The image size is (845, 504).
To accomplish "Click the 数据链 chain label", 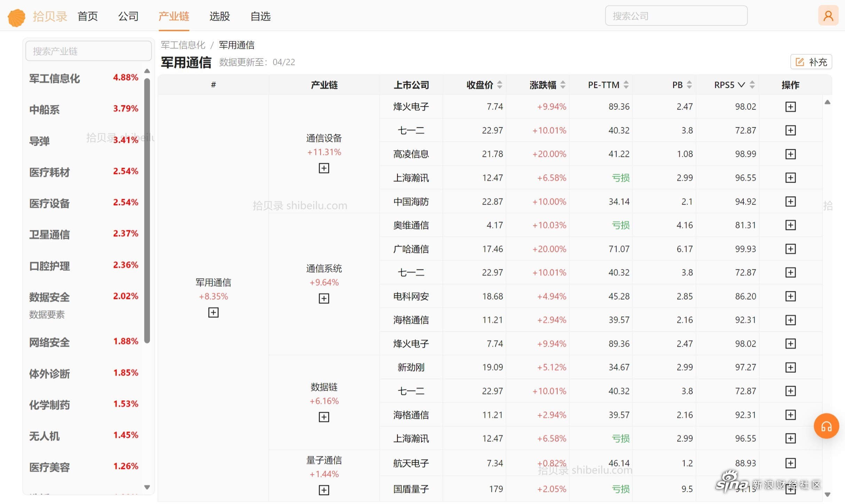I will (x=324, y=387).
